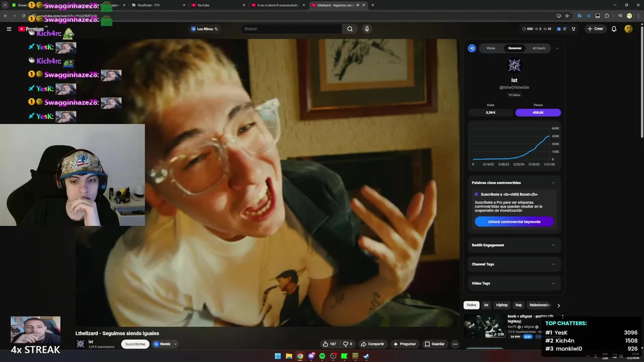Select the Rap filter chip
The height and width of the screenshot is (362, 644).
519,305
